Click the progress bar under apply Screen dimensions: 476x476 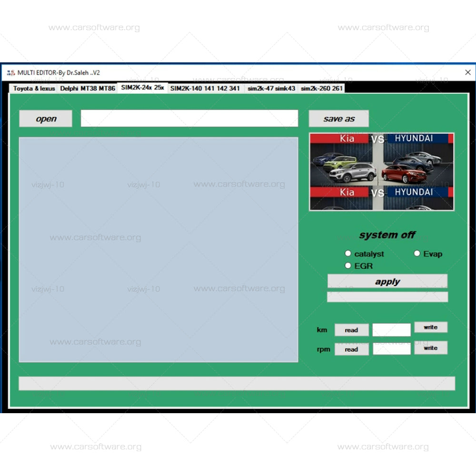387,297
